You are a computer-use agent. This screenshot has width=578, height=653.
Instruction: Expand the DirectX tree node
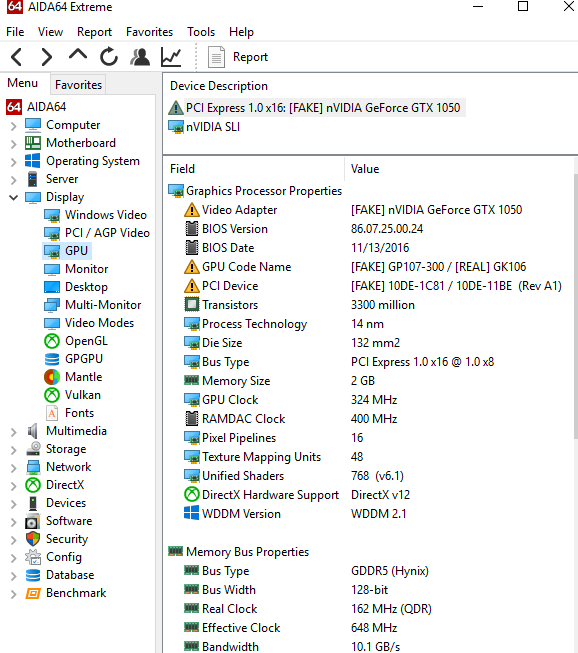click(13, 486)
